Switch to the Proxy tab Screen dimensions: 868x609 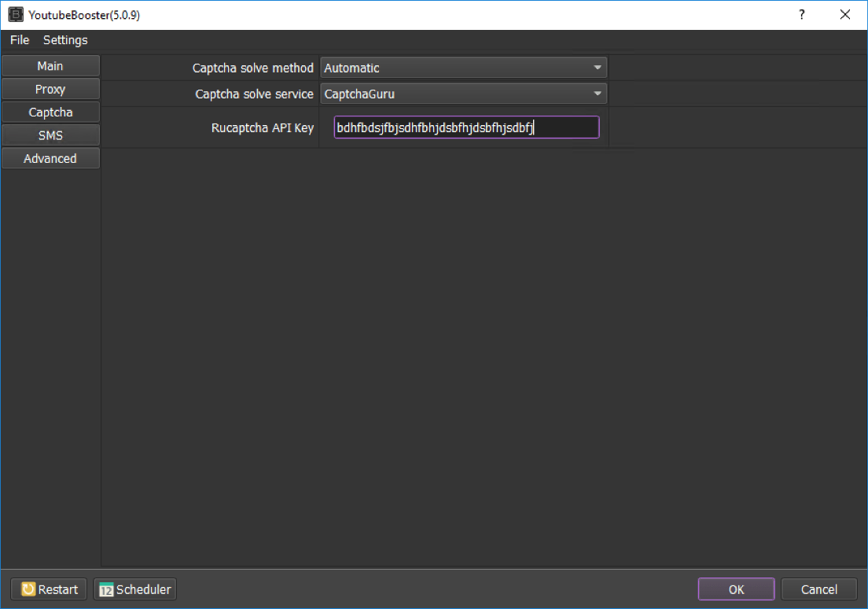pyautogui.click(x=50, y=89)
